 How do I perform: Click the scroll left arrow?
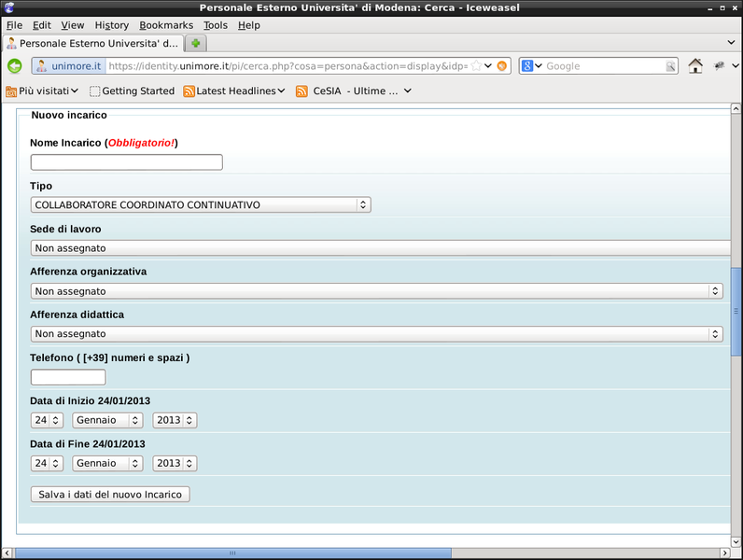[x=7, y=553]
